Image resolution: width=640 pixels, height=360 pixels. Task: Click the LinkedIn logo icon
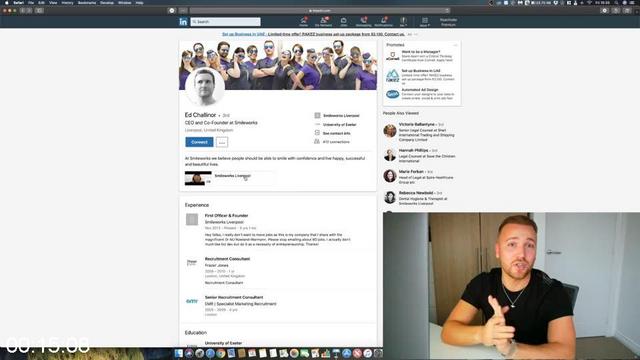pyautogui.click(x=183, y=22)
